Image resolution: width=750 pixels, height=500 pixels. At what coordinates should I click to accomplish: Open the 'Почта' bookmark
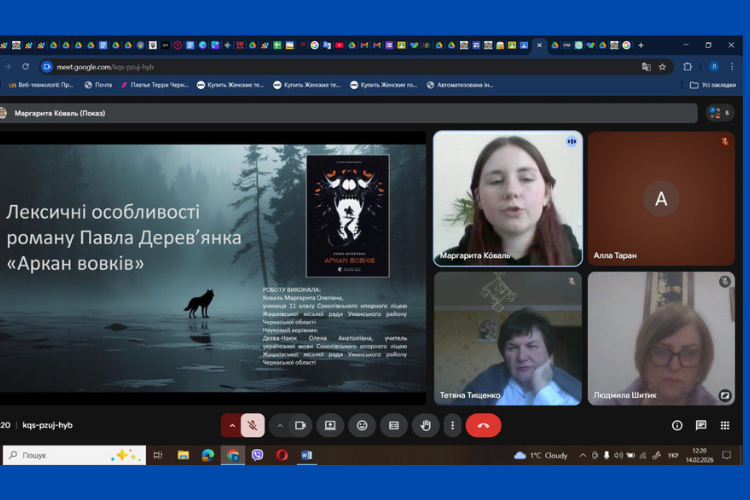coord(98,85)
